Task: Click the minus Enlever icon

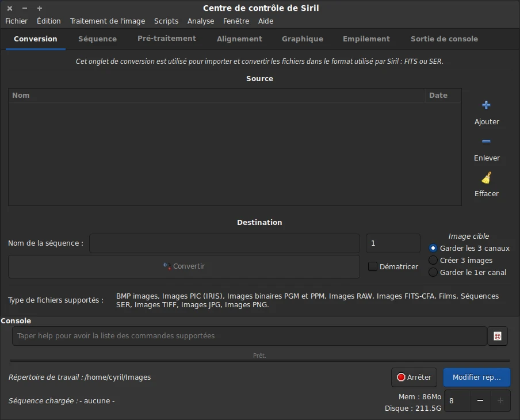Action: click(x=486, y=142)
